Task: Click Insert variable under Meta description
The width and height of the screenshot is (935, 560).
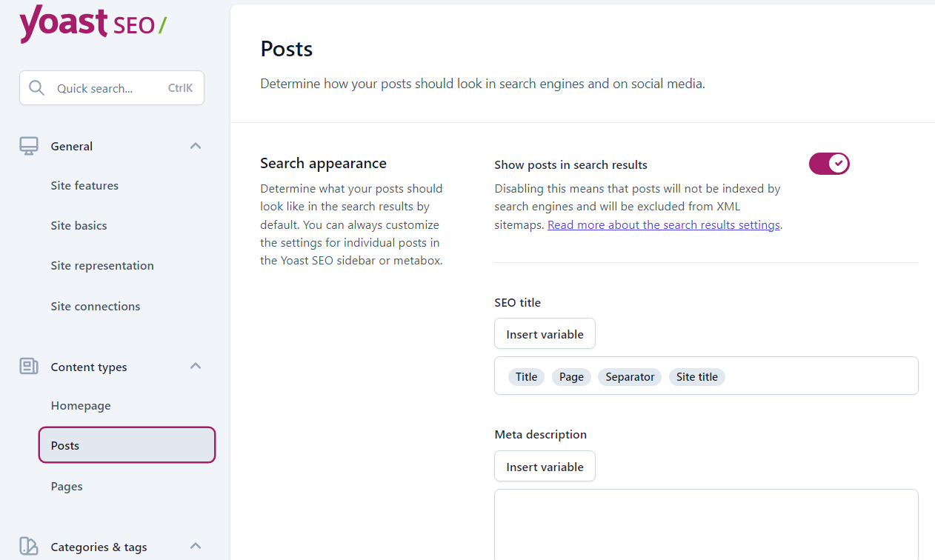Action: (x=545, y=466)
